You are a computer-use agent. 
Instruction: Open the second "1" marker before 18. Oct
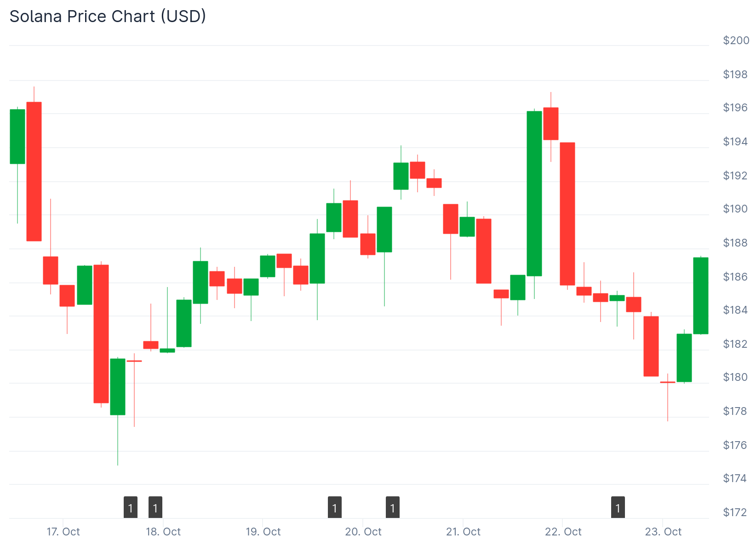[155, 507]
